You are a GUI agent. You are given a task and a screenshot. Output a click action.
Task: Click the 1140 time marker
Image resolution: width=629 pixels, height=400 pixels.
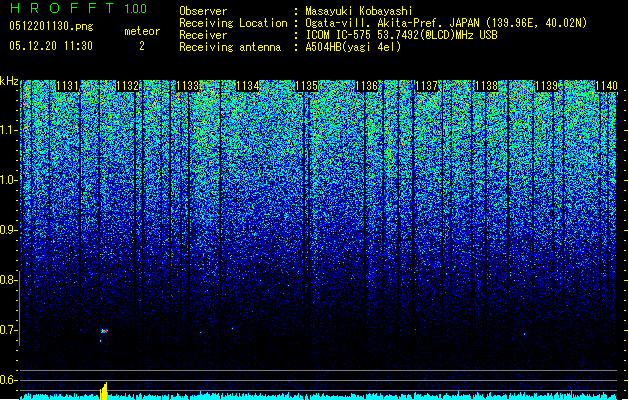(606, 86)
